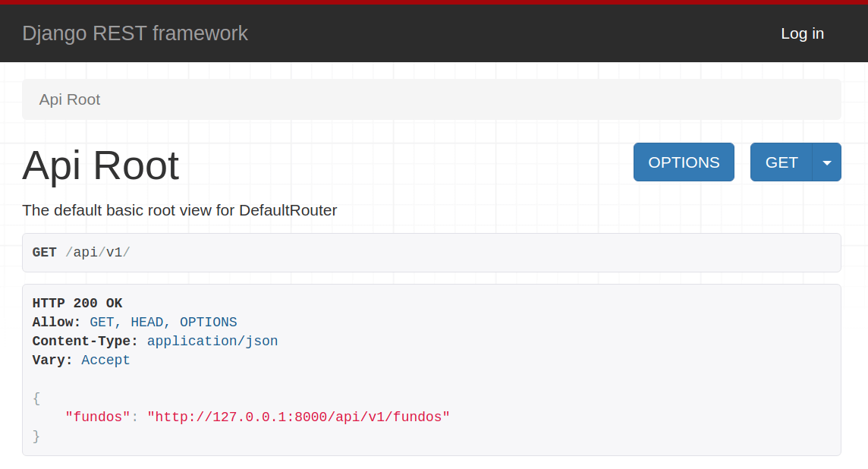Screen dimensions: 868x469
Task: Click the Content-Type header label
Action: [85, 341]
